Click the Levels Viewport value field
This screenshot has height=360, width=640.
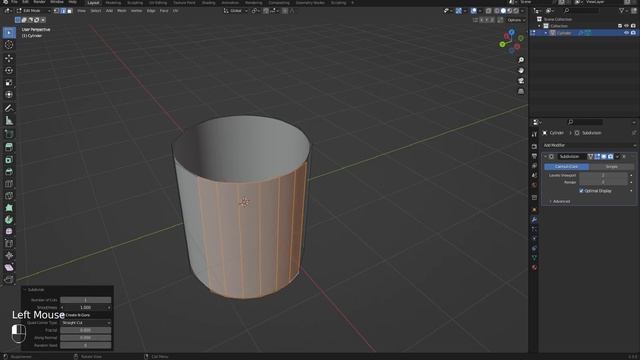click(x=603, y=176)
